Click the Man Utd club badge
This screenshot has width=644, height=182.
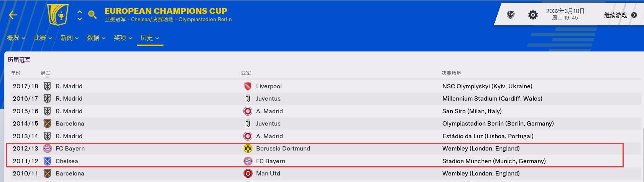pyautogui.click(x=248, y=174)
